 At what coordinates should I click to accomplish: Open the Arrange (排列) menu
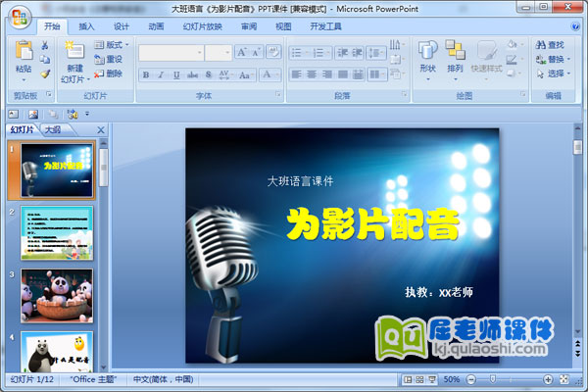[455, 60]
